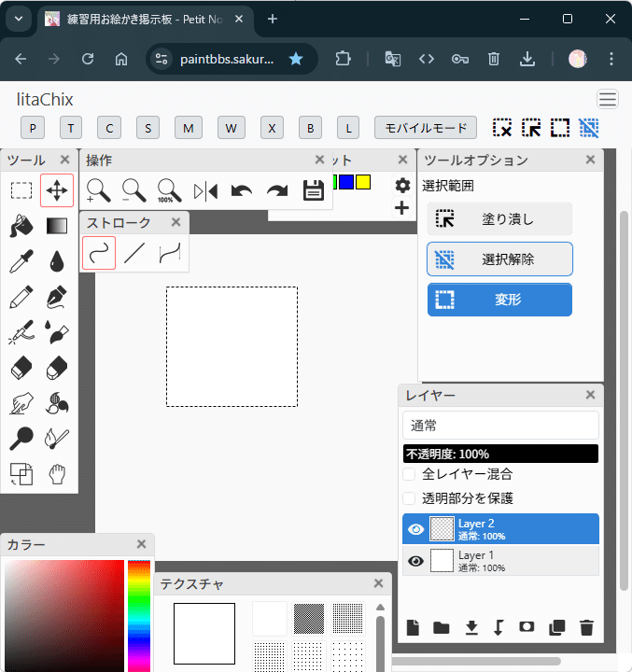
Task: Select the pencil tool
Action: click(21, 297)
